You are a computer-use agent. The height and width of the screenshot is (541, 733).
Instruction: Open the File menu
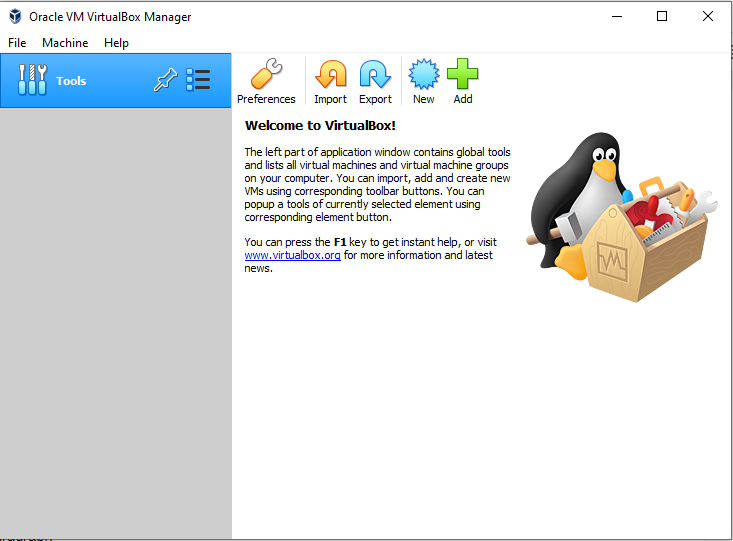17,43
